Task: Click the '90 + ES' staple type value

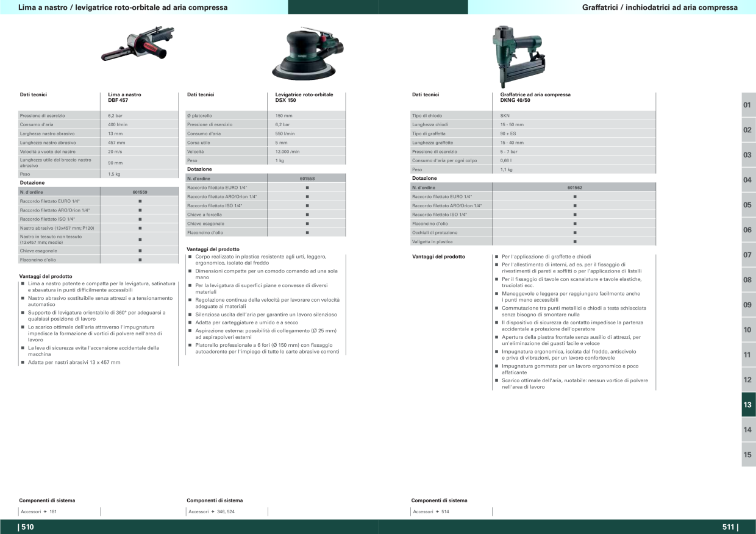Action: pos(508,133)
